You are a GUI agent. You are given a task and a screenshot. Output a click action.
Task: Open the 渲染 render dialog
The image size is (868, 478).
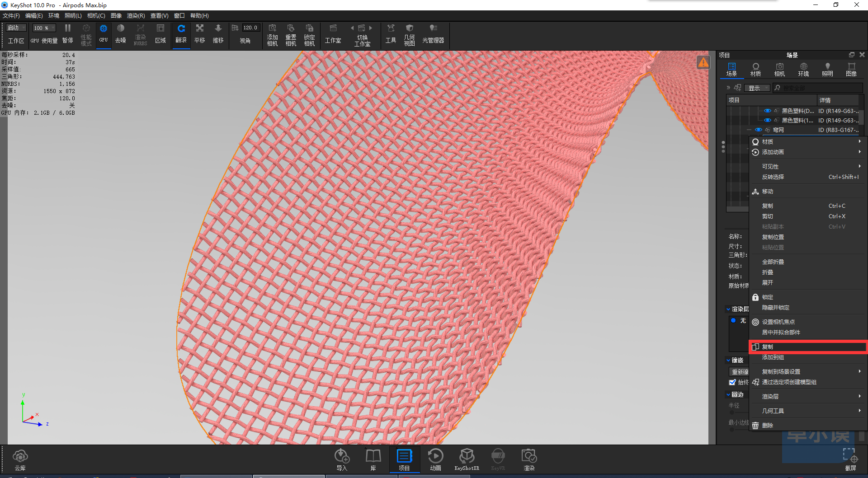[x=529, y=460]
